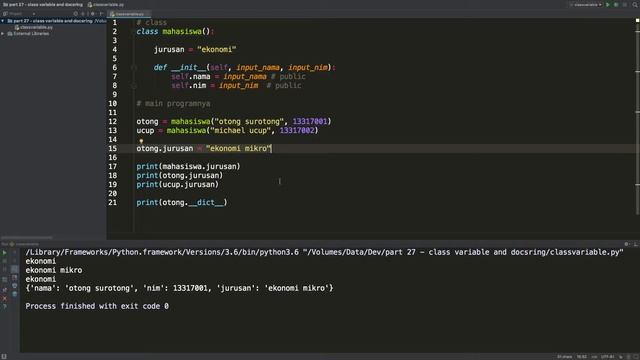The width and height of the screenshot is (640, 360).
Task: Open the Project view selector dropdown
Action: (x=19, y=13)
